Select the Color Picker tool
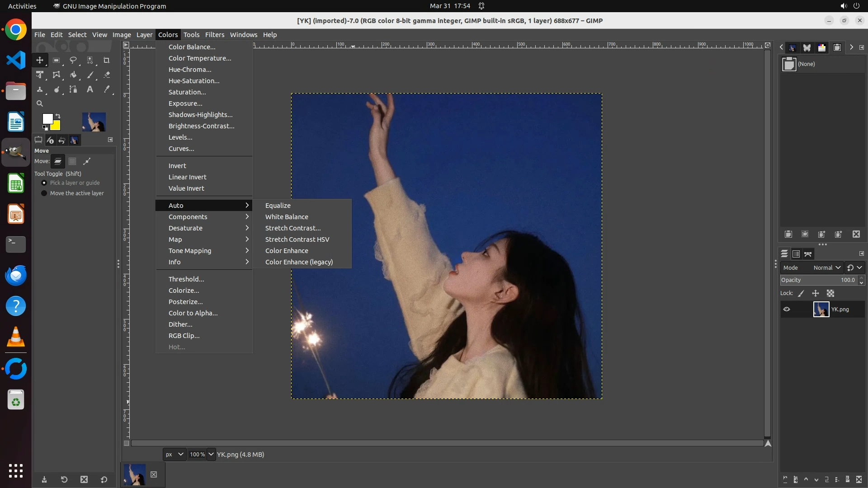Screen dimensions: 868x488 tap(107, 89)
